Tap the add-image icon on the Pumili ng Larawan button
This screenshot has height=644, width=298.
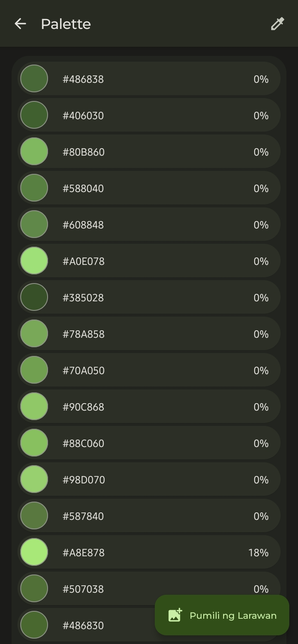pos(175,615)
